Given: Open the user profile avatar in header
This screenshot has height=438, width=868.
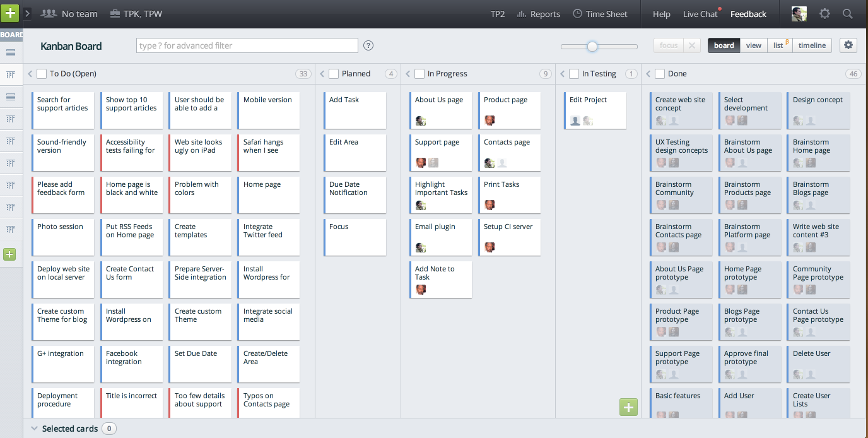Looking at the screenshot, I should [799, 13].
